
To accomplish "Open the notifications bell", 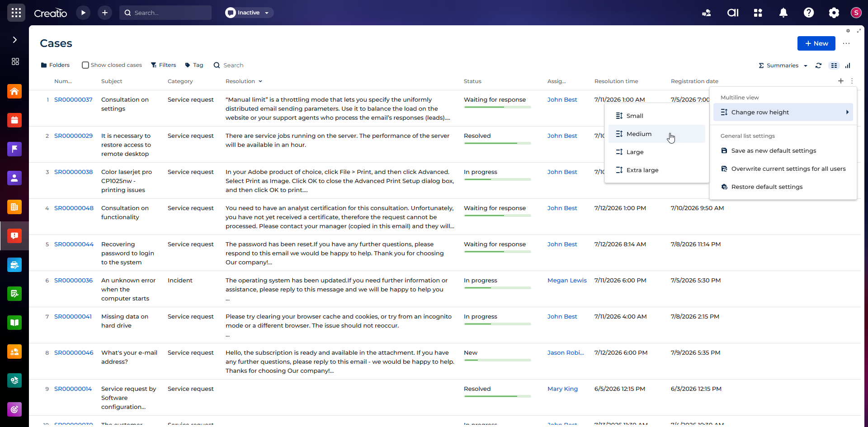I will (x=783, y=13).
